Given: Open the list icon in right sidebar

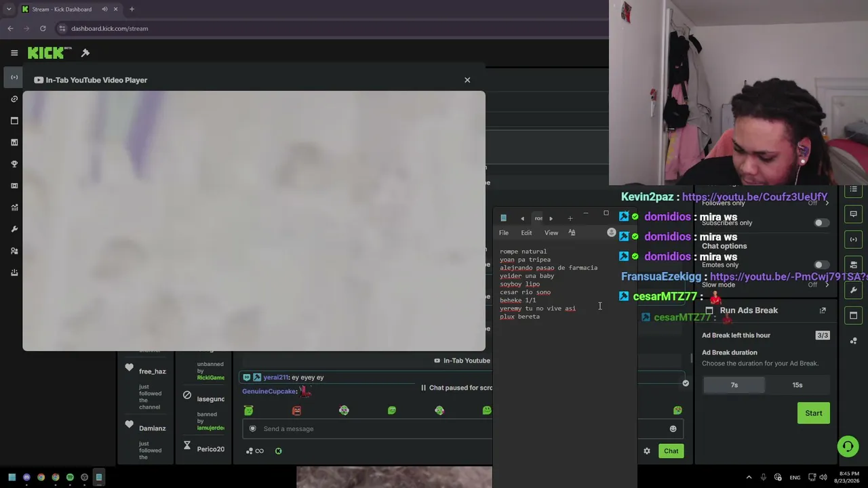Looking at the screenshot, I should 854,189.
